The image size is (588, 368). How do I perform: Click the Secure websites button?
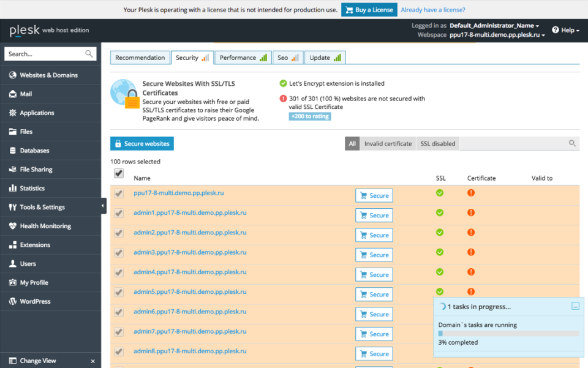pos(141,143)
